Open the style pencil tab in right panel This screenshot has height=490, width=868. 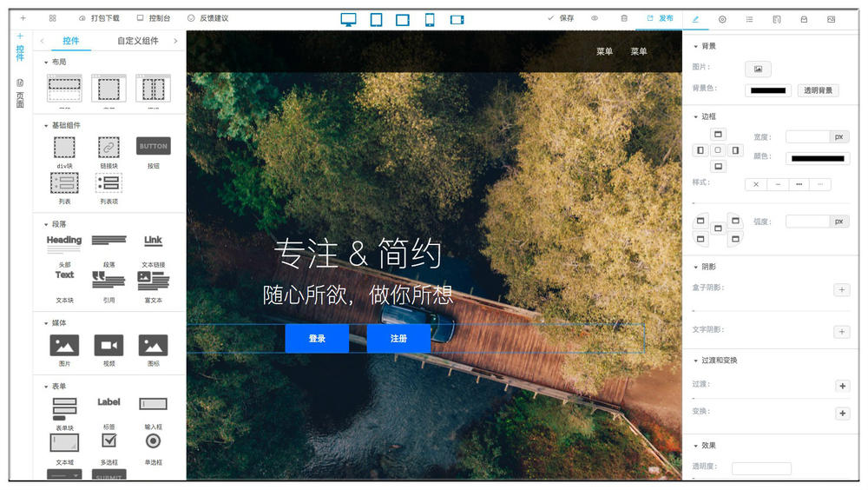[696, 19]
